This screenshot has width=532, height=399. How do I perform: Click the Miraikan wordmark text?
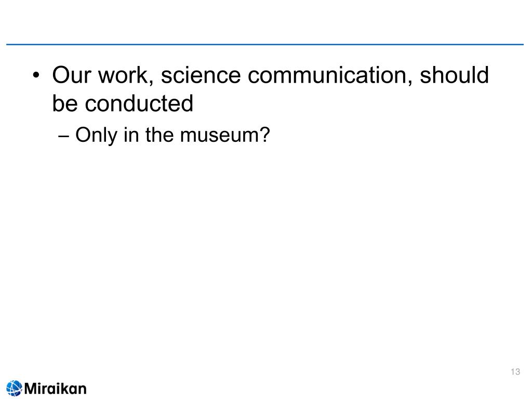(55, 389)
